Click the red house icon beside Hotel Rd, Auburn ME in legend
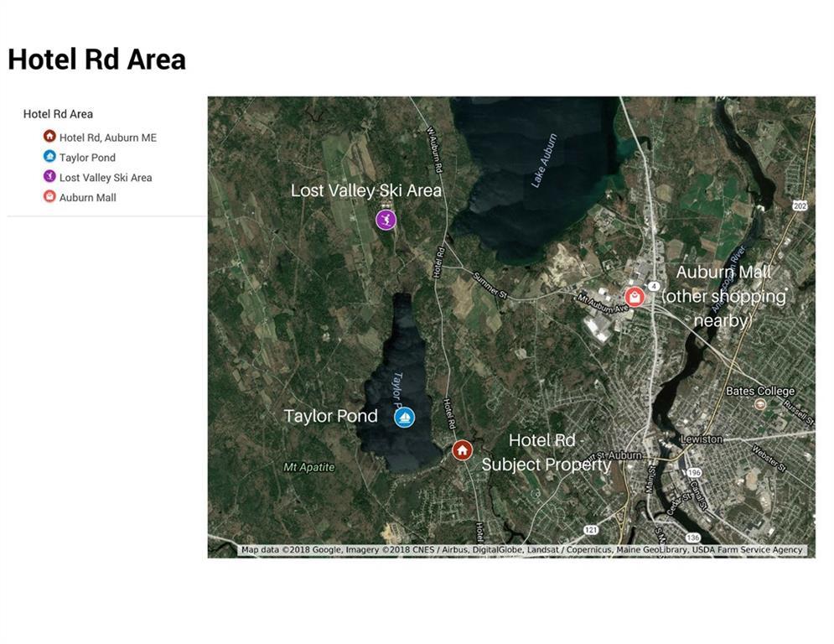Screen dimensions: 834x644 click(49, 136)
